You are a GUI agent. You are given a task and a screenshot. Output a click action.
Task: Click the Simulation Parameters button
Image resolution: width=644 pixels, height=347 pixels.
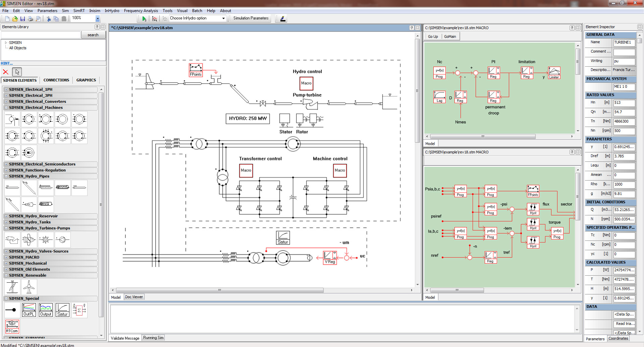coord(251,18)
